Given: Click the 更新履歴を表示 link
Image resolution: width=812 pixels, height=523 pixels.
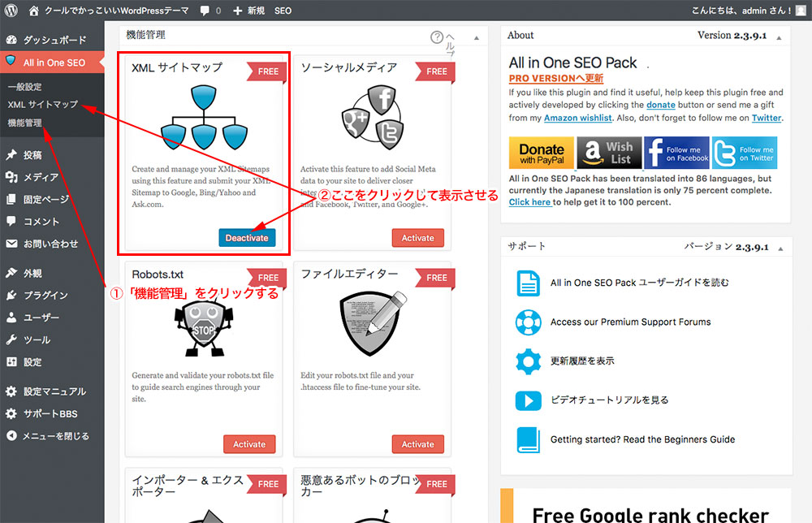Looking at the screenshot, I should click(x=582, y=361).
